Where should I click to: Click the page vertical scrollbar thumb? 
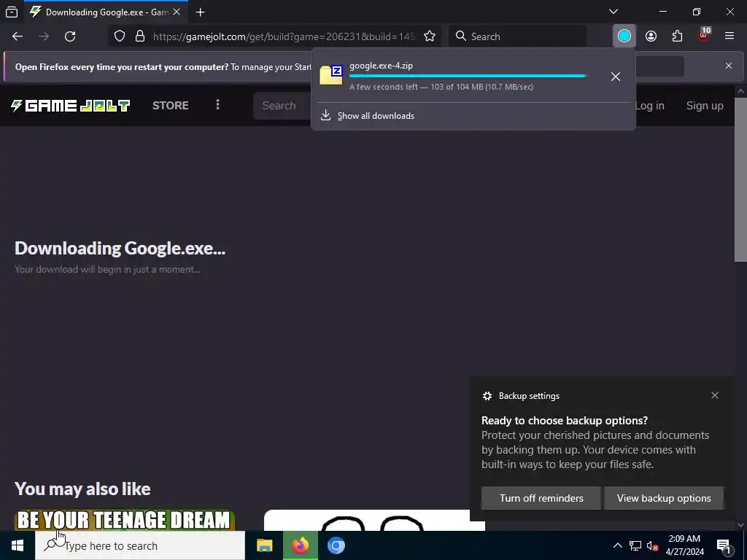click(x=740, y=179)
